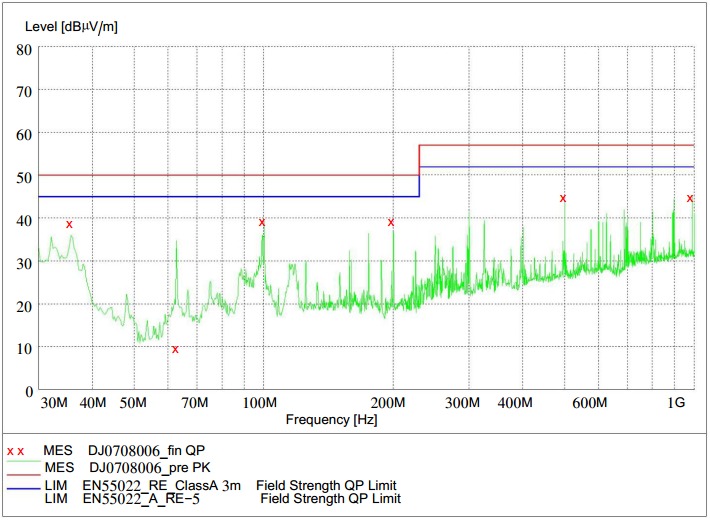Click the EN55022_RE_ClassA 3m legend label
The width and height of the screenshot is (710, 521).
164,485
